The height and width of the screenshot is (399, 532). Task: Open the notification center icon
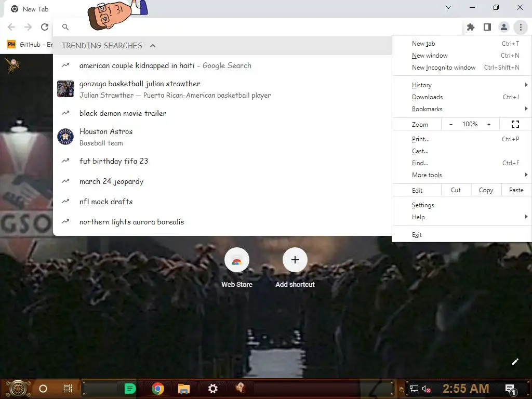pyautogui.click(x=511, y=390)
